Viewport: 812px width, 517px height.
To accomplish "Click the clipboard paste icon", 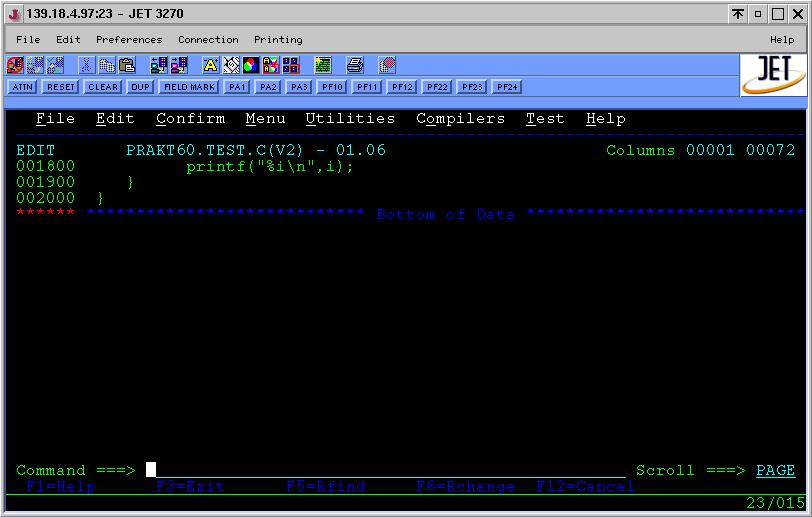I will (x=127, y=66).
